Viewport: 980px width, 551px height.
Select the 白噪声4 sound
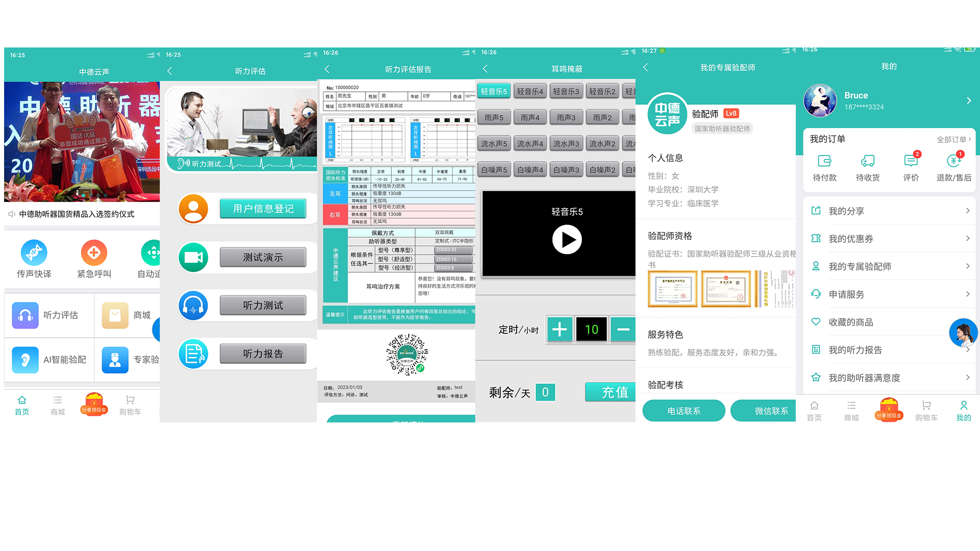[x=530, y=170]
